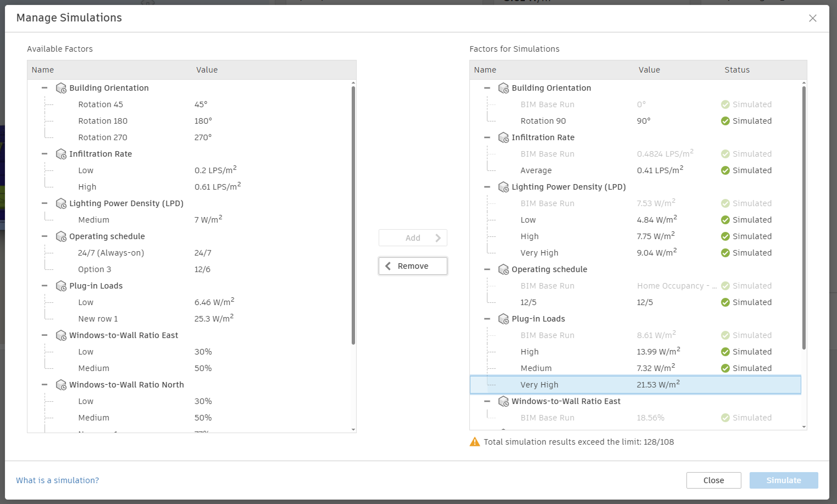Collapse Operating schedule in Factors for Simulations
The image size is (837, 504).
487,269
